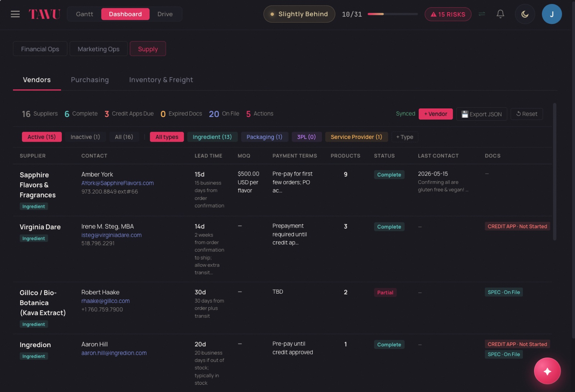Filter by Active (15) vendors
The height and width of the screenshot is (392, 575).
42,137
